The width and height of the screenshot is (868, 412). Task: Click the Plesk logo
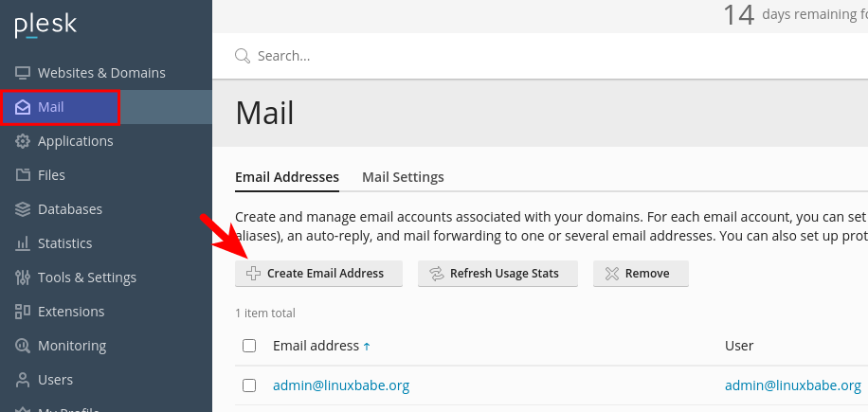[x=45, y=26]
